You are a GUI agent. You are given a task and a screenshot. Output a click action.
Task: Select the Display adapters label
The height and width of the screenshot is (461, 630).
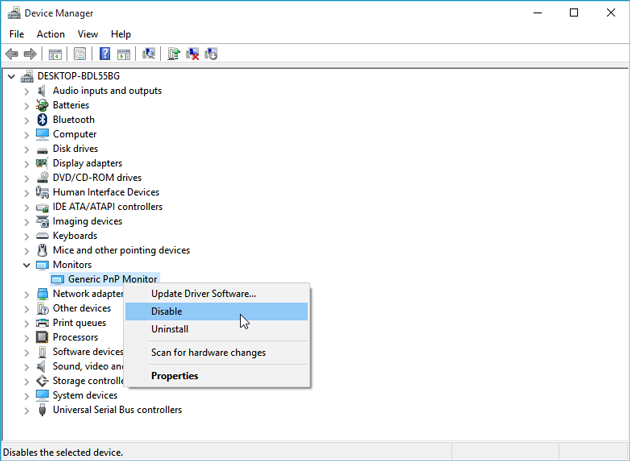click(x=88, y=163)
